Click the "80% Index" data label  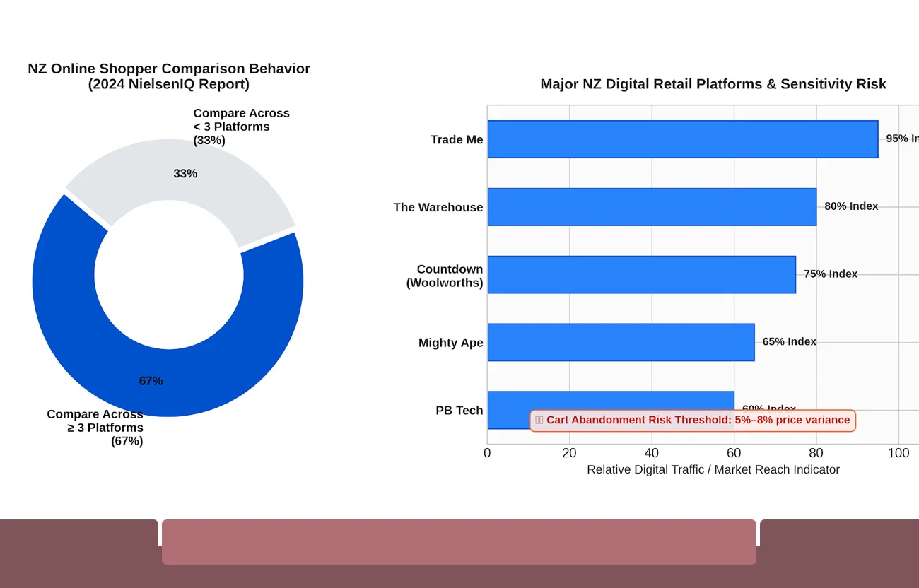pos(851,206)
